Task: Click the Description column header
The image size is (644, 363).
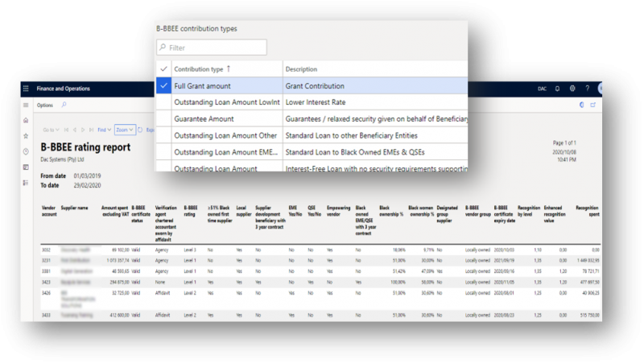Action: pos(301,69)
